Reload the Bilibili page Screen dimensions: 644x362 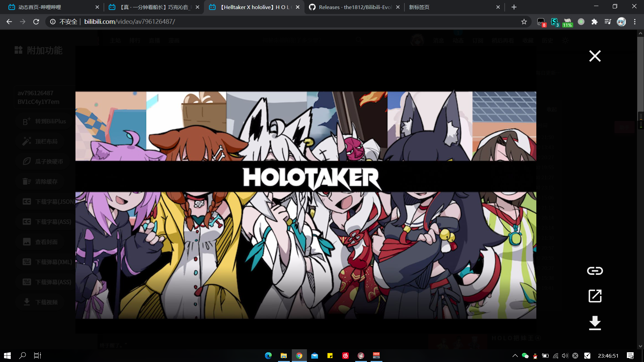[36, 22]
